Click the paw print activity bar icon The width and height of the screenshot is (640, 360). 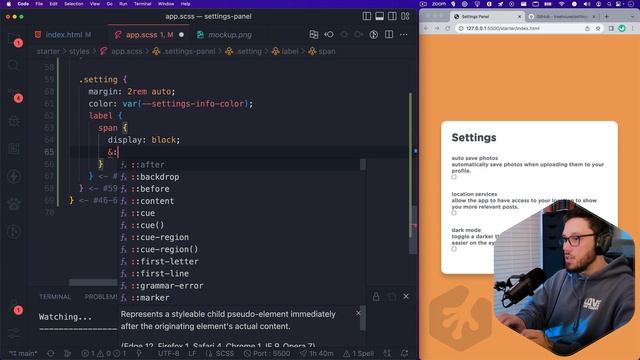pyautogui.click(x=13, y=204)
